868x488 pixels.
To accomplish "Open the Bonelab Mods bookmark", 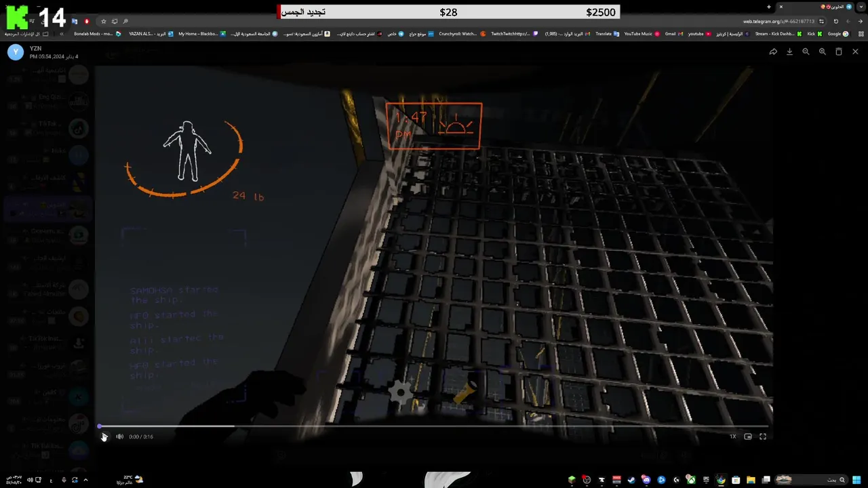I will pyautogui.click(x=98, y=33).
